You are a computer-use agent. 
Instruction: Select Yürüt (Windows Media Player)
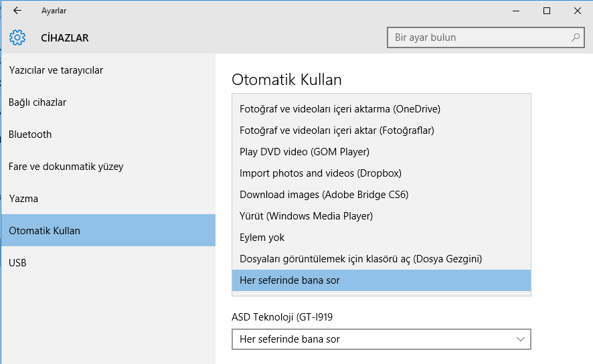(x=382, y=216)
